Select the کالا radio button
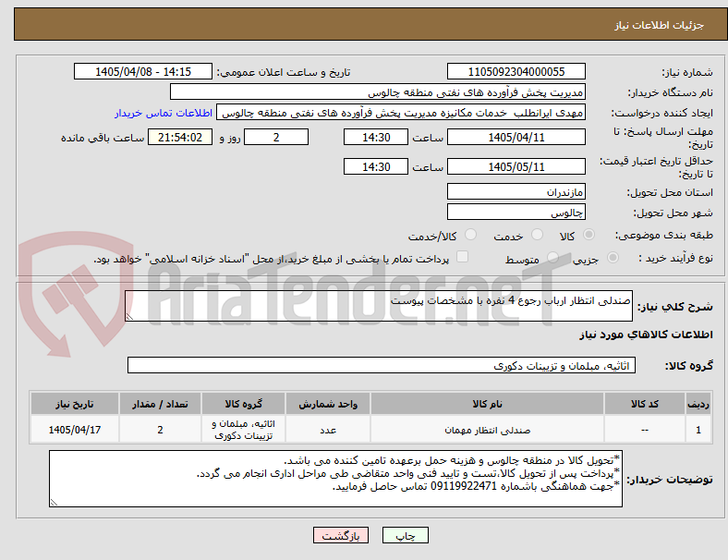 (588, 235)
